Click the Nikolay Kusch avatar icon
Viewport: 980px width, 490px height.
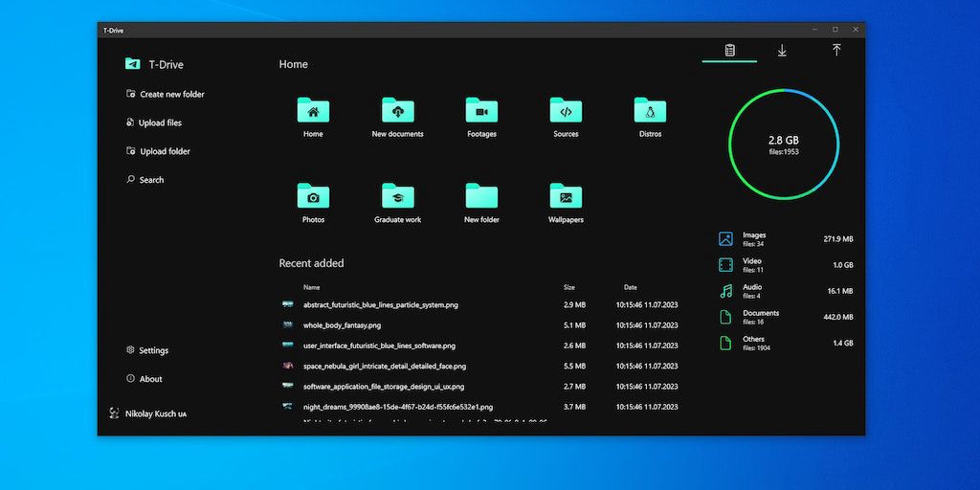(x=114, y=413)
